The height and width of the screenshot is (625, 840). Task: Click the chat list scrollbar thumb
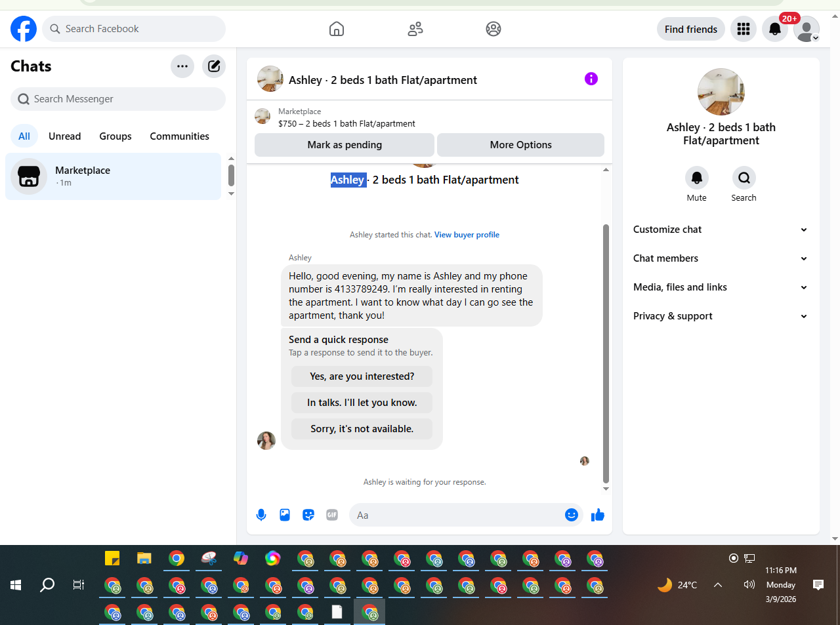(x=231, y=176)
